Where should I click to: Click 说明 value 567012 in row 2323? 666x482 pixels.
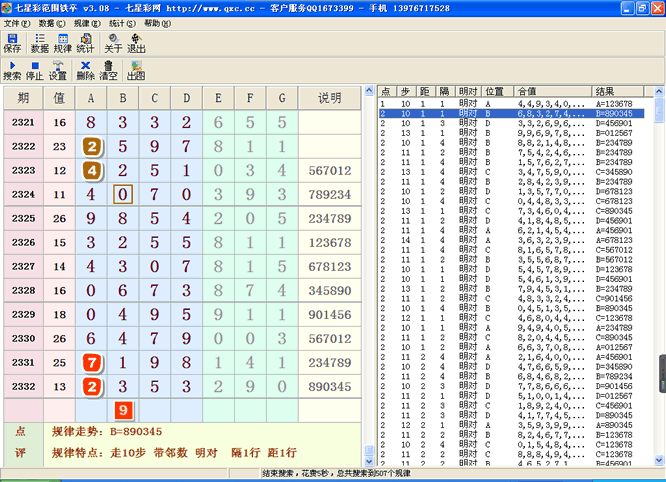coord(330,171)
